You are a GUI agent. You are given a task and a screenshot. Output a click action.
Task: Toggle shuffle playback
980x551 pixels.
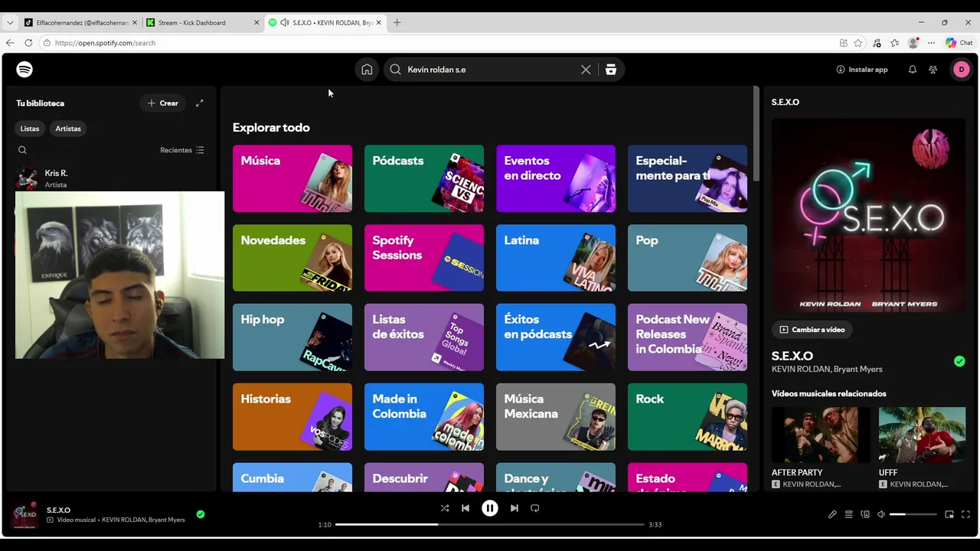445,508
